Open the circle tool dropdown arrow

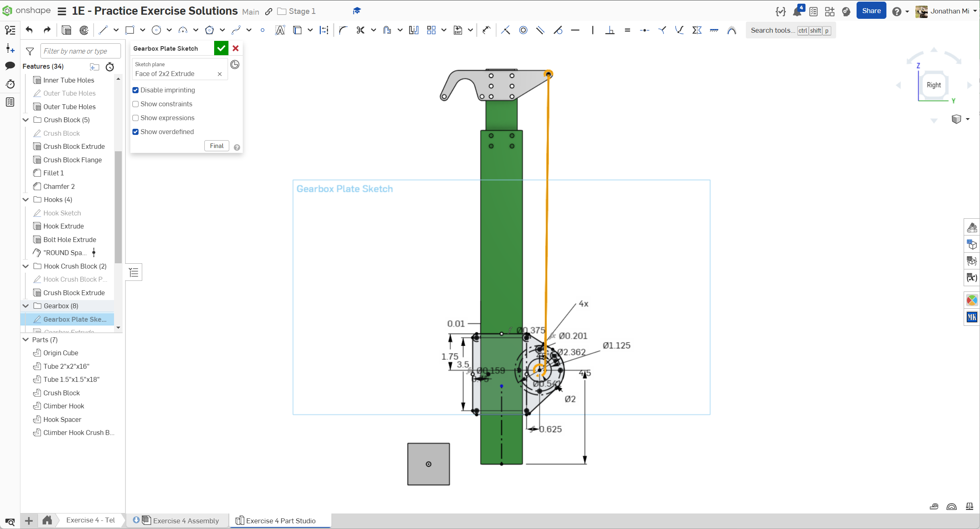169,30
